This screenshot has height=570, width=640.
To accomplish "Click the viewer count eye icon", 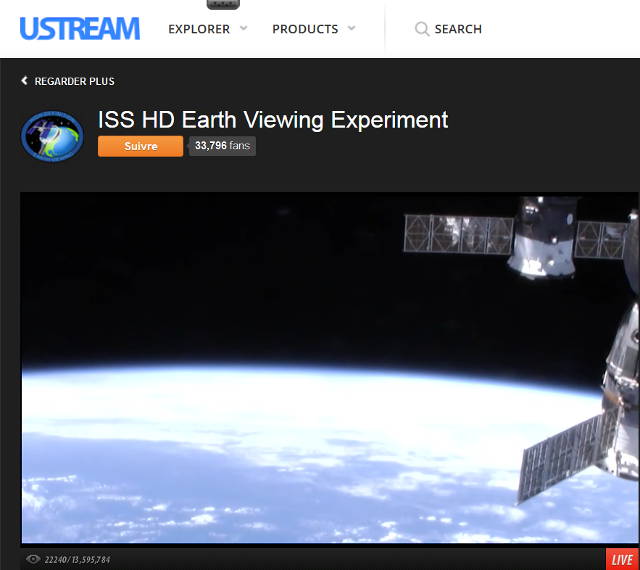I will point(33,559).
